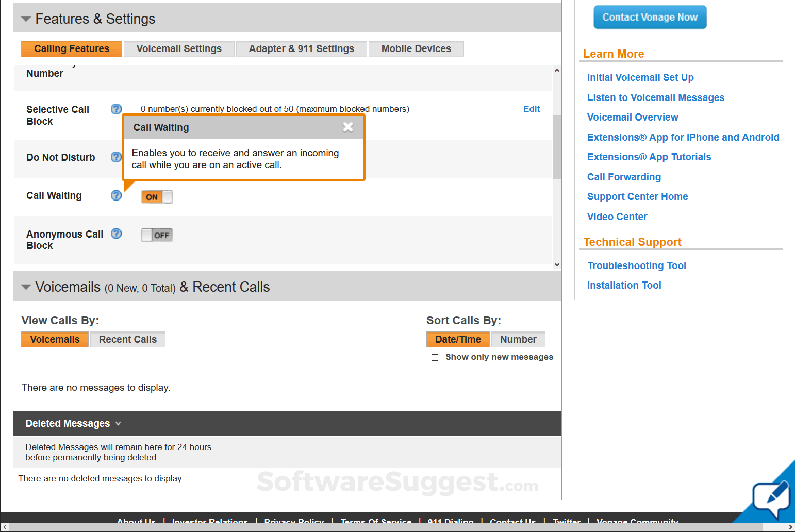Screen dimensions: 795x532
Task: Open help for Do Not Disturb
Action: (x=116, y=157)
